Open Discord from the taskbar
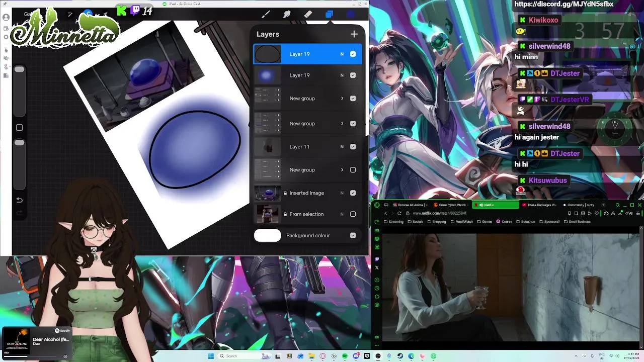This screenshot has width=644, height=362. coord(356,356)
